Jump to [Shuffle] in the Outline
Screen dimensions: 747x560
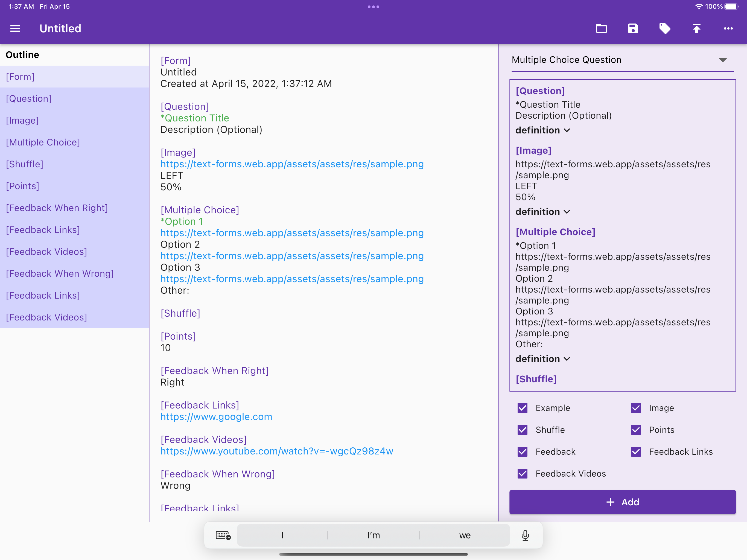pos(74,164)
